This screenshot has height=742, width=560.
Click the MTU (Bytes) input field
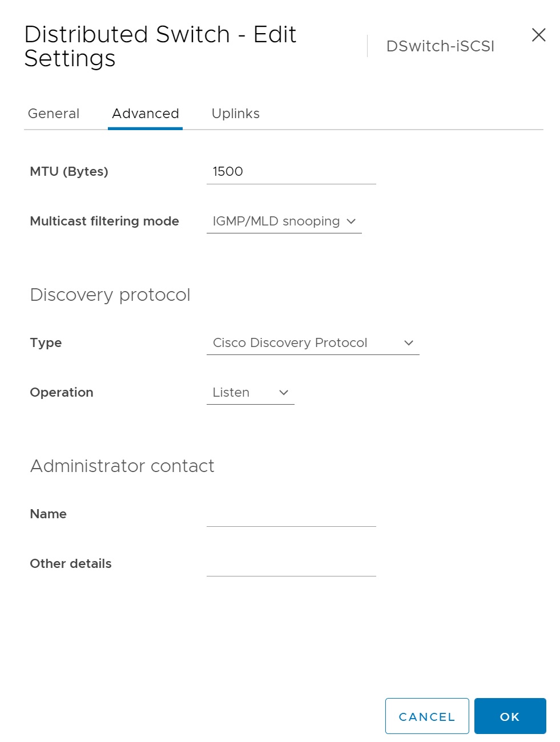tap(291, 172)
